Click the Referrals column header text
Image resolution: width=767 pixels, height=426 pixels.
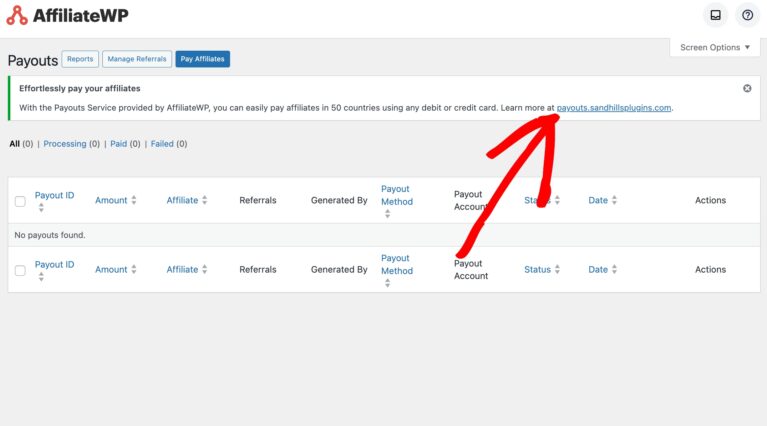pos(258,200)
